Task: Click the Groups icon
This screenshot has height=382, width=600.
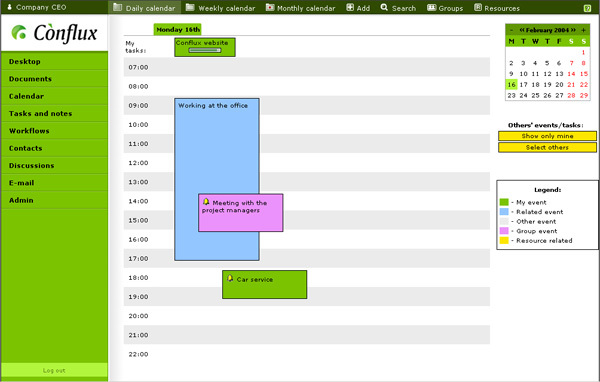Action: click(x=432, y=7)
